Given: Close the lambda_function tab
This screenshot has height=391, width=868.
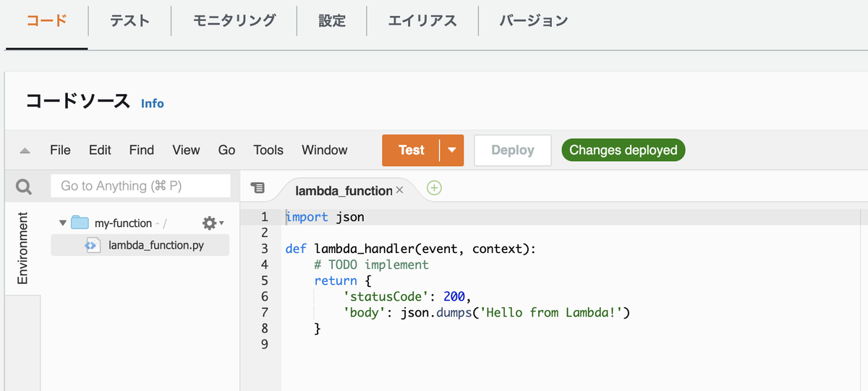Looking at the screenshot, I should pyautogui.click(x=399, y=191).
